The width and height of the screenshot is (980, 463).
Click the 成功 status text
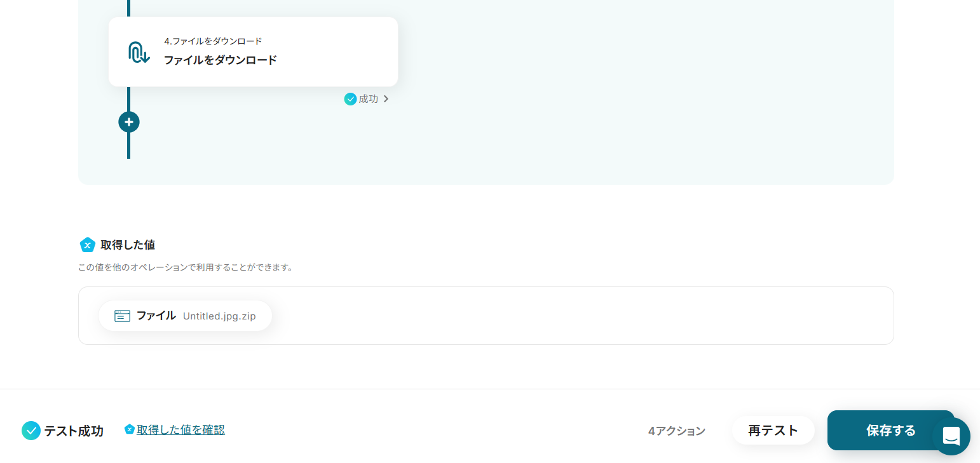click(x=368, y=99)
